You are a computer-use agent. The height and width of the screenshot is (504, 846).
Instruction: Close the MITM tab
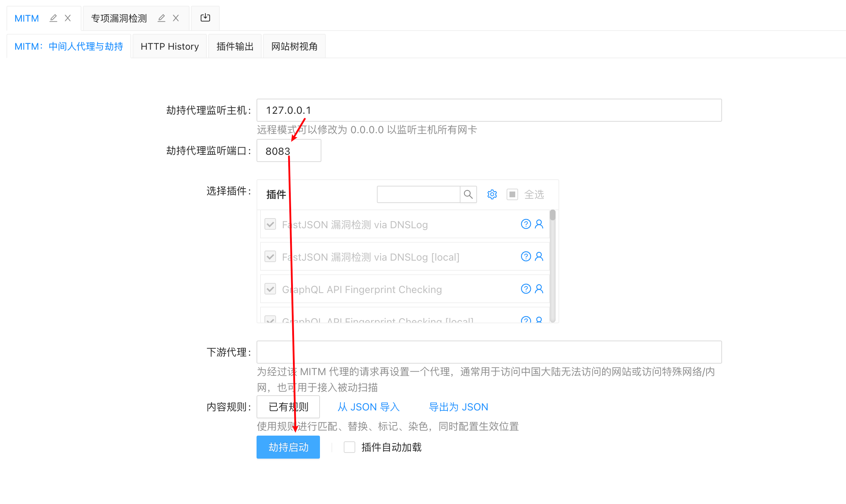(68, 18)
